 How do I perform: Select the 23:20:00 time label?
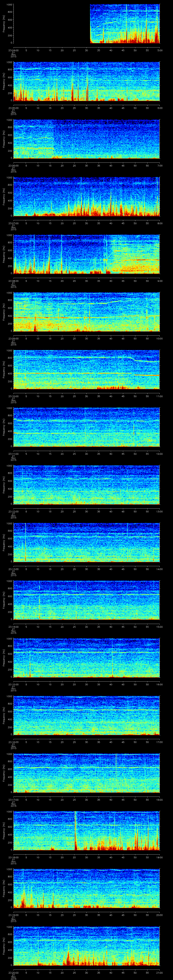point(14,973)
